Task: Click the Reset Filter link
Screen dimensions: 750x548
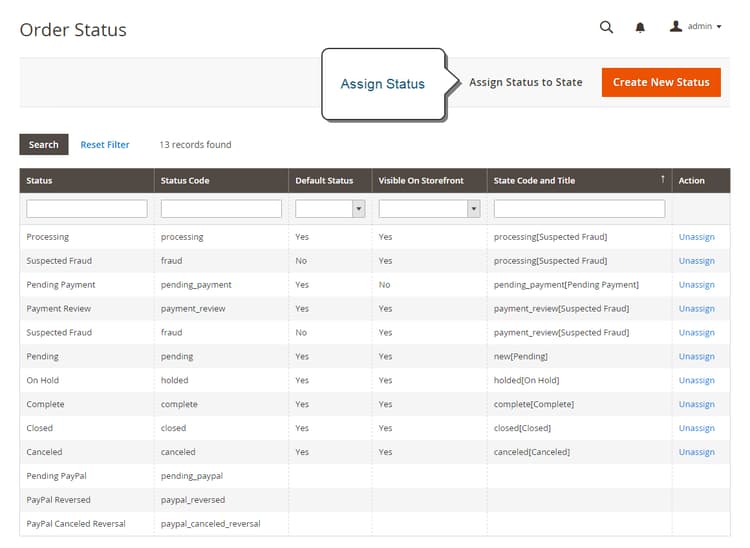Action: click(105, 144)
